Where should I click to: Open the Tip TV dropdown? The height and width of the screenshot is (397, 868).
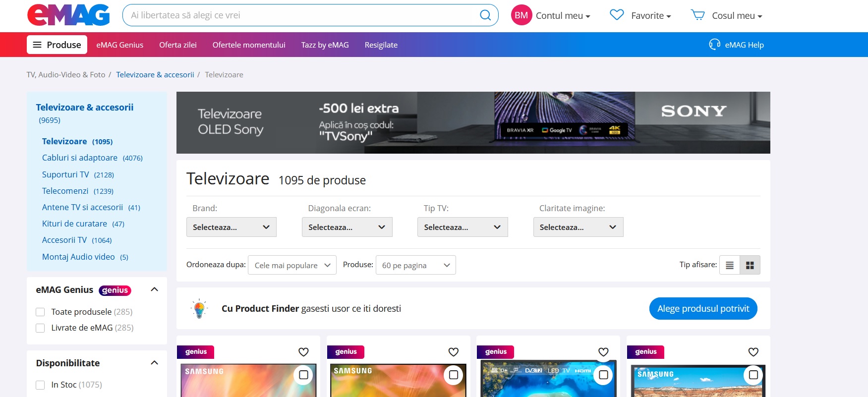463,227
